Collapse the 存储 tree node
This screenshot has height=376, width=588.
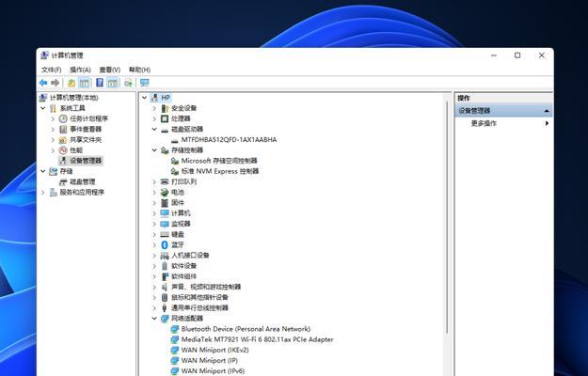click(42, 171)
